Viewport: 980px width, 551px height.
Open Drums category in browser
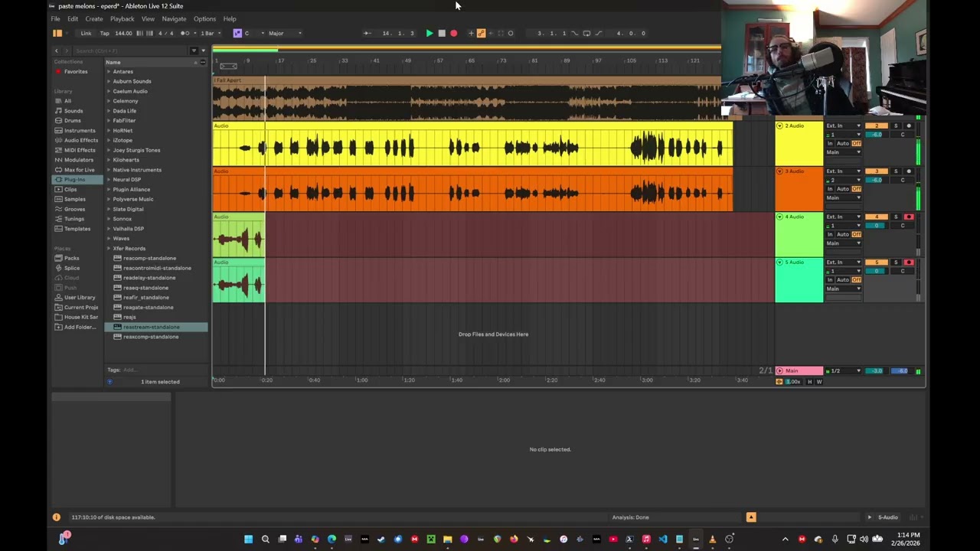click(72, 120)
